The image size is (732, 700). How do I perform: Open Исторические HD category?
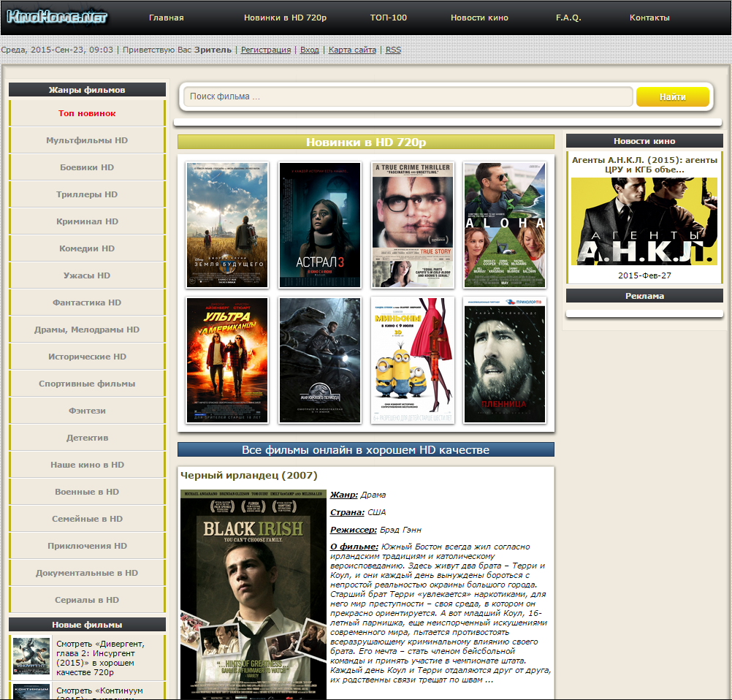(x=87, y=357)
